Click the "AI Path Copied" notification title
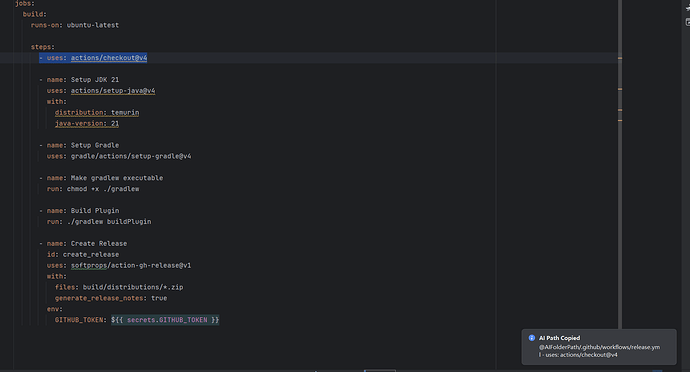The height and width of the screenshot is (372, 690). [559, 338]
